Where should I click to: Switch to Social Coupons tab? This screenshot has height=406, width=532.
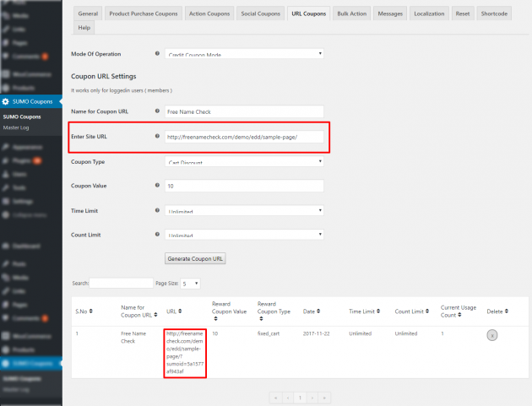pos(261,14)
